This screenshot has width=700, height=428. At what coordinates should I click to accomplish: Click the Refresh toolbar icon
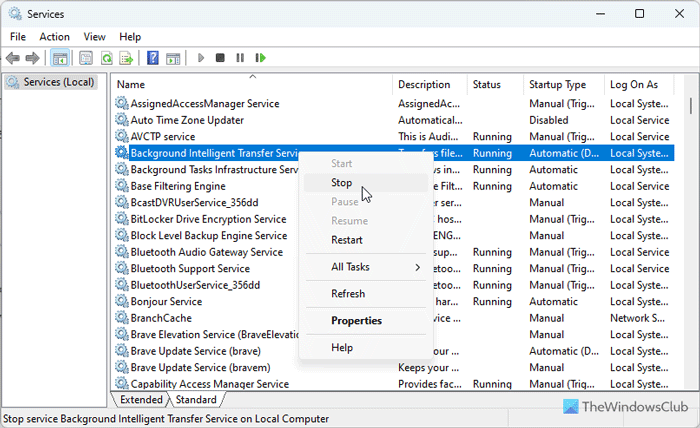pos(106,58)
